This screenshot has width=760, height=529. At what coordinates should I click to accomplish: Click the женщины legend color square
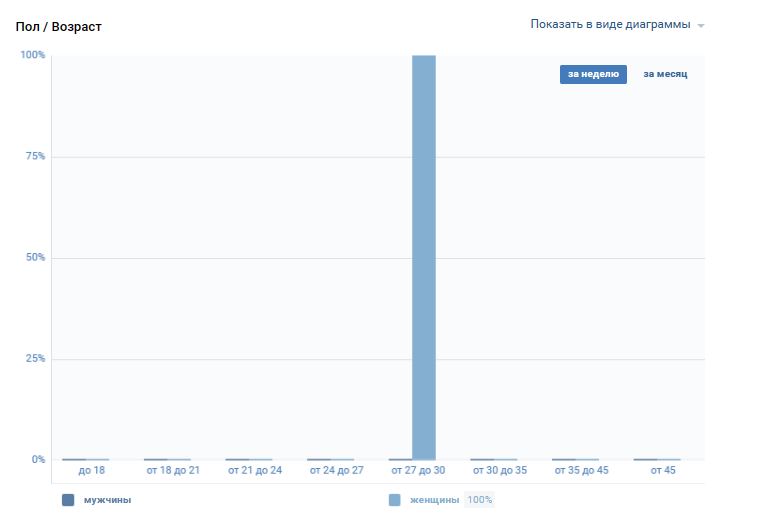pyautogui.click(x=394, y=500)
